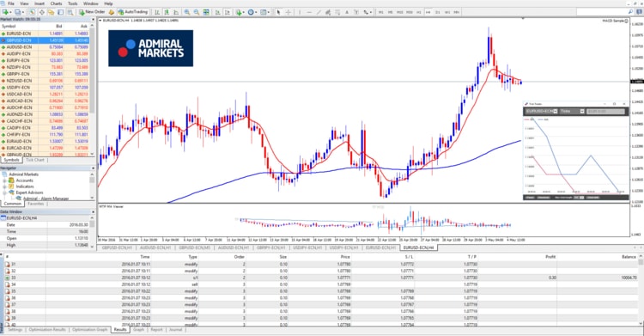Select the USDJPY-ECN row in Market Watch

(x=45, y=87)
